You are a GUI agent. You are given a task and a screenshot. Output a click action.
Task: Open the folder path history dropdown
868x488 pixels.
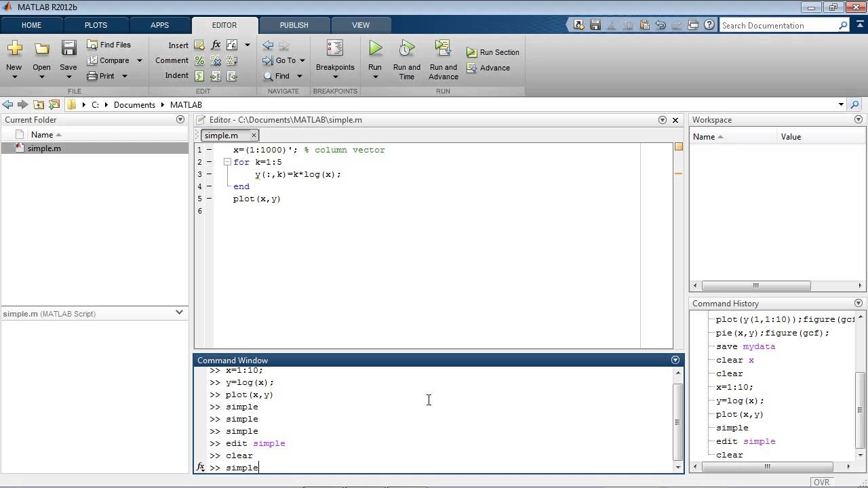coord(841,104)
